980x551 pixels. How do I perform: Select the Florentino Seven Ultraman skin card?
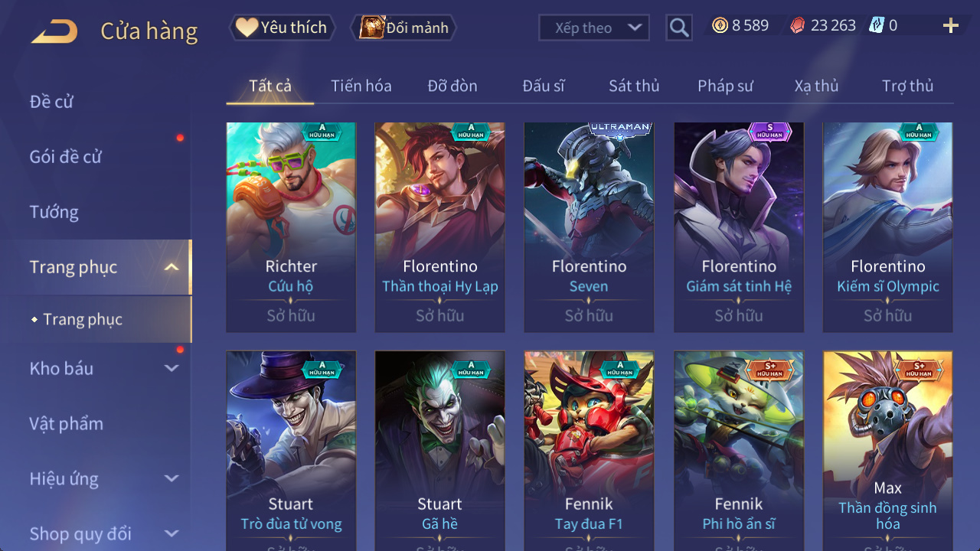point(589,227)
